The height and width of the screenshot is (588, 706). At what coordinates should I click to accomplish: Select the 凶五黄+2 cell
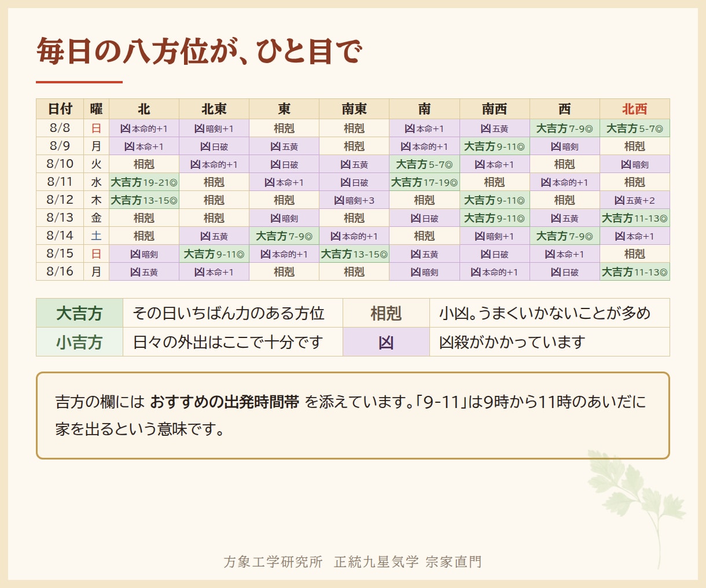[x=635, y=200]
